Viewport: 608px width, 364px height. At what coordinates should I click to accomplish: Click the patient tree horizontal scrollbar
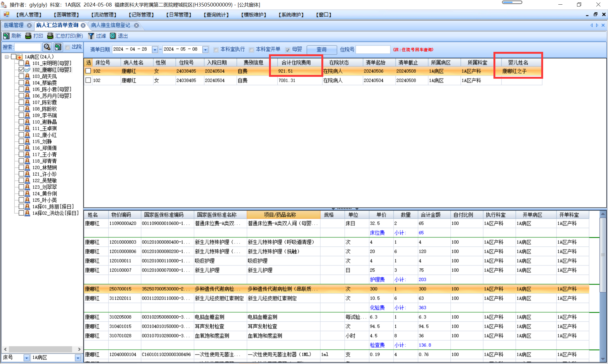pyautogui.click(x=41, y=349)
